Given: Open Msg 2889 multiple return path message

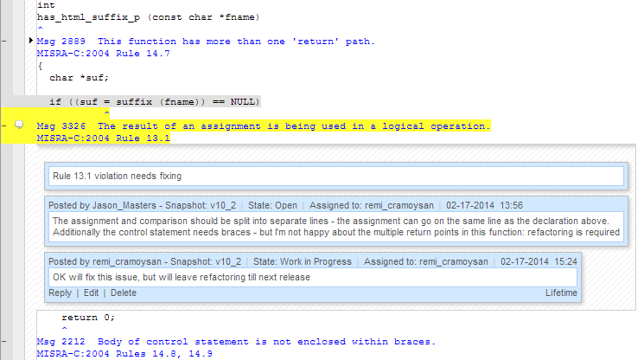Looking at the screenshot, I should pyautogui.click(x=206, y=42).
